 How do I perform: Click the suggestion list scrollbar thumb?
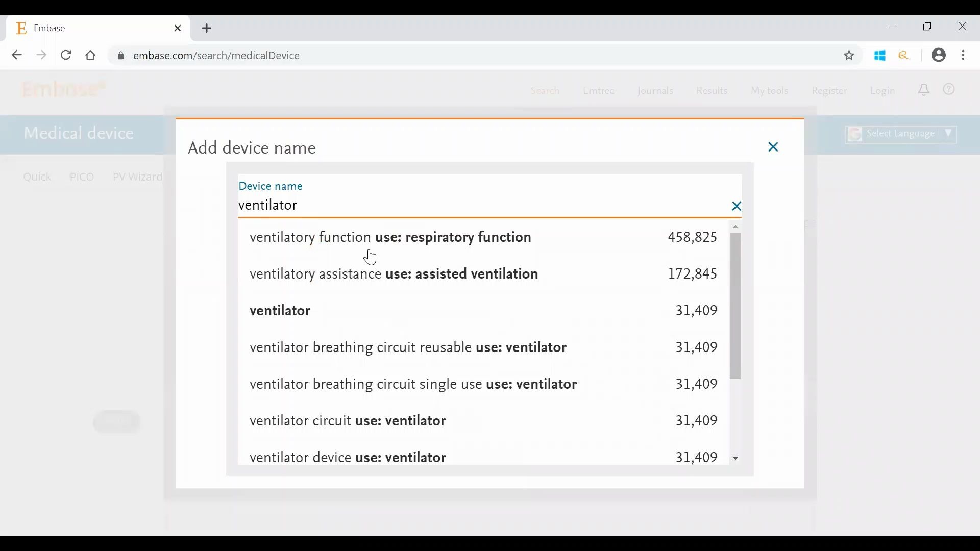pyautogui.click(x=736, y=306)
